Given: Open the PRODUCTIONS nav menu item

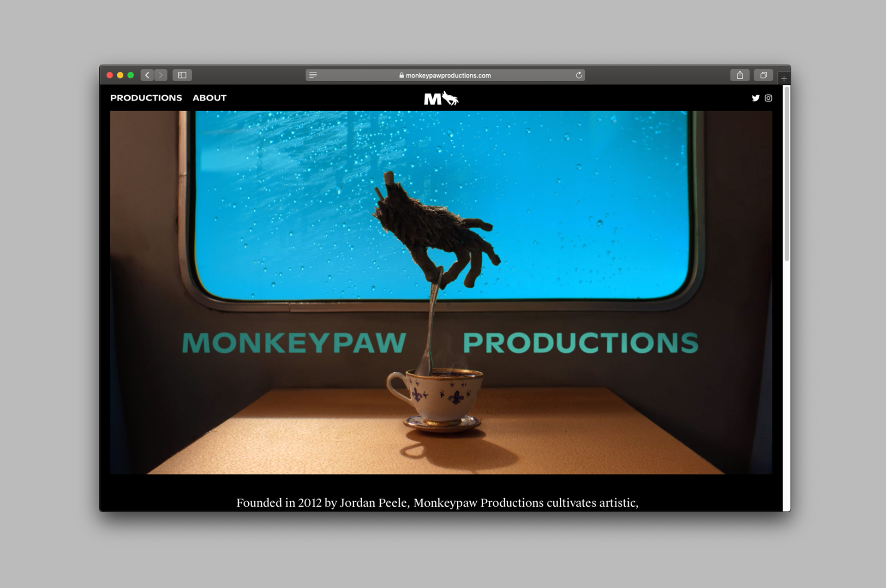Looking at the screenshot, I should pyautogui.click(x=146, y=98).
